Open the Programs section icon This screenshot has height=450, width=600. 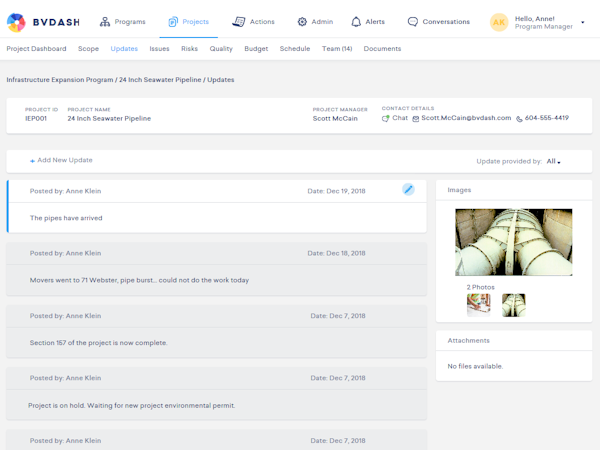tap(105, 22)
